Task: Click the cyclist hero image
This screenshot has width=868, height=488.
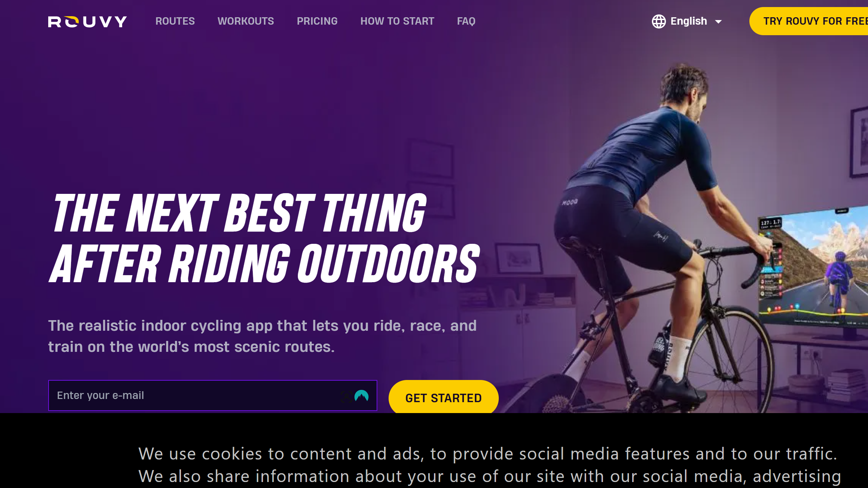Action: coord(669,239)
